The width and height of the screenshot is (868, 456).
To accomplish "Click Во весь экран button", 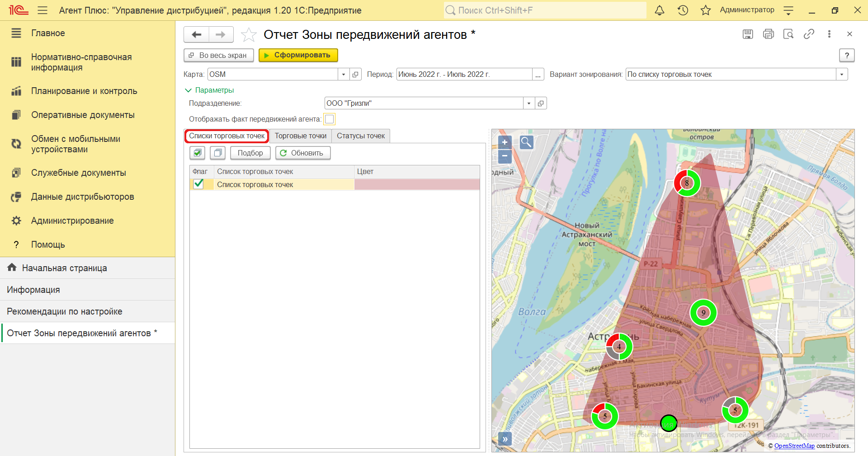I will pyautogui.click(x=218, y=55).
